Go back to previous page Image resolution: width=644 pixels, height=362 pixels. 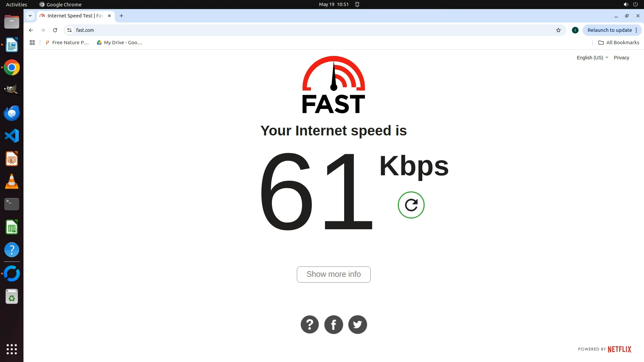(31, 30)
